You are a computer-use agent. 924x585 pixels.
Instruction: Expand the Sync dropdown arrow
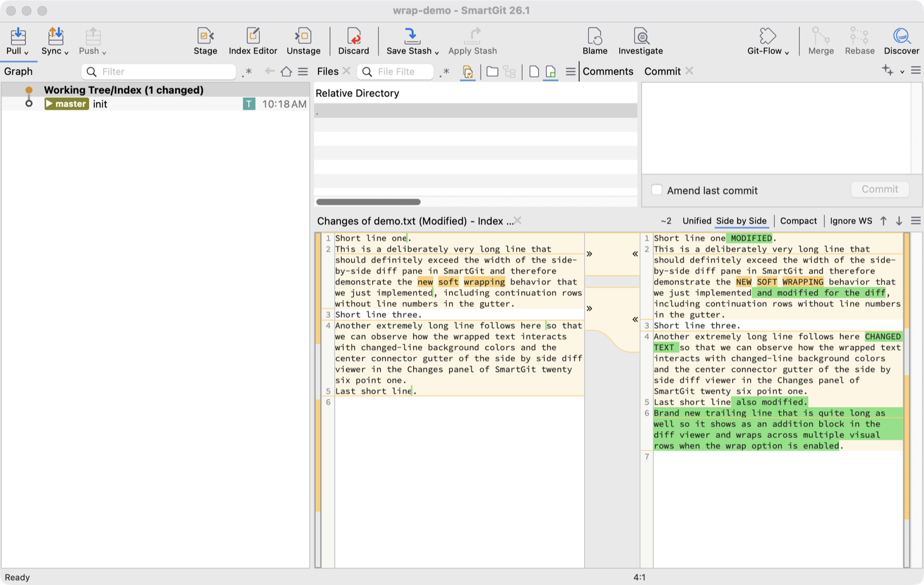tap(66, 52)
